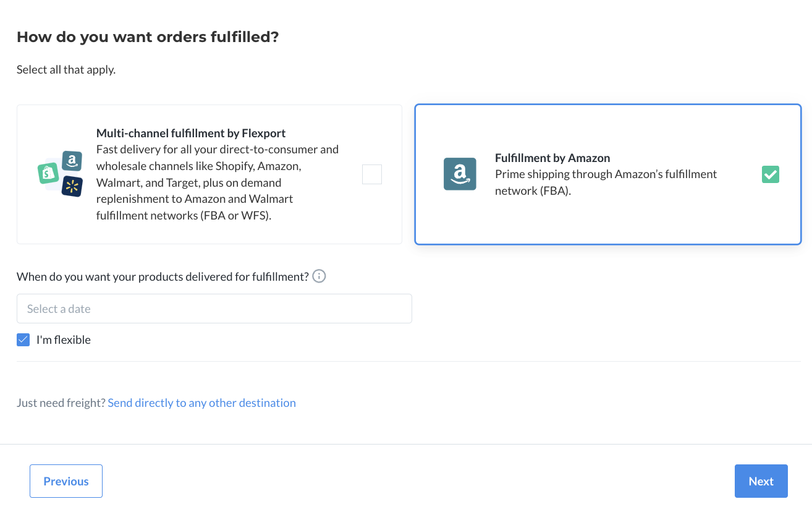This screenshot has height=512, width=812.
Task: Select the Multi-channel fulfillment by Flexport title
Action: coord(191,133)
